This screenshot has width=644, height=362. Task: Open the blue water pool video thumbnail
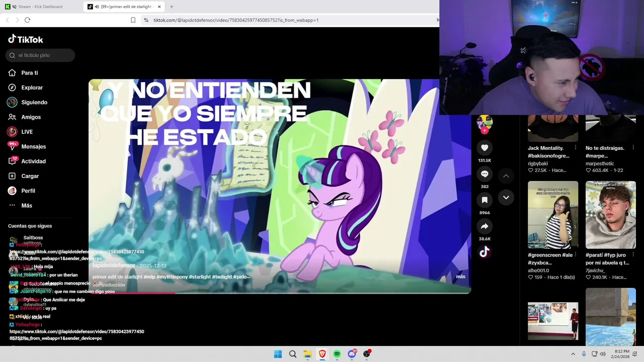[611, 317]
